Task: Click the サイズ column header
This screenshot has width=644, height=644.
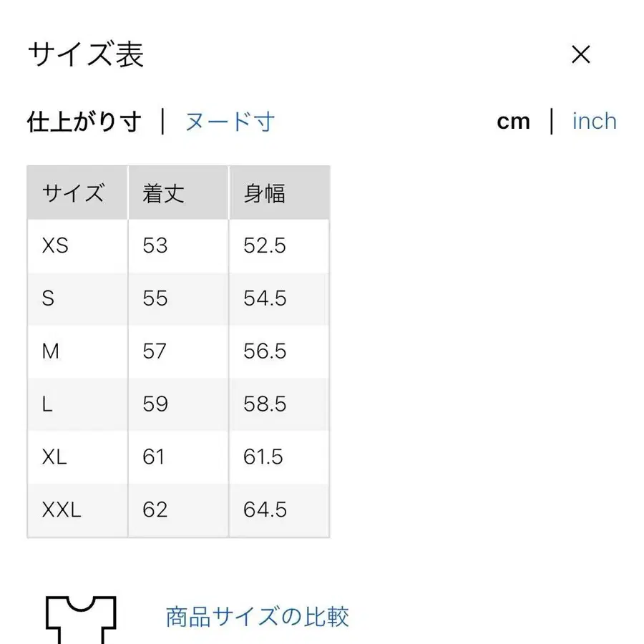Action: [x=74, y=192]
